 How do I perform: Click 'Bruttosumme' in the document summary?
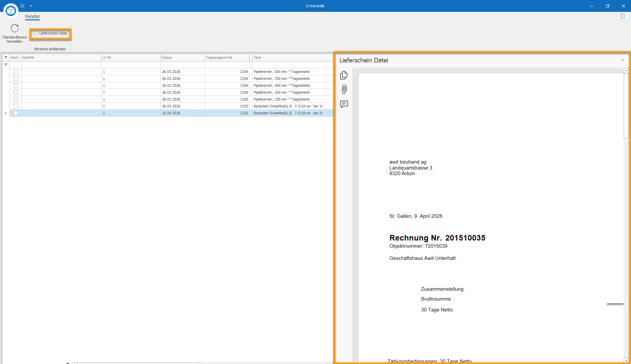(436, 299)
